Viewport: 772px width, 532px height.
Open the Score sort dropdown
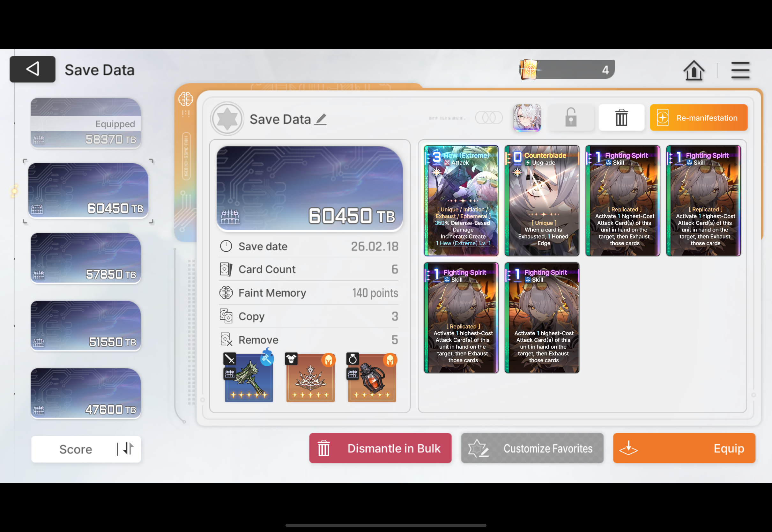click(x=76, y=449)
